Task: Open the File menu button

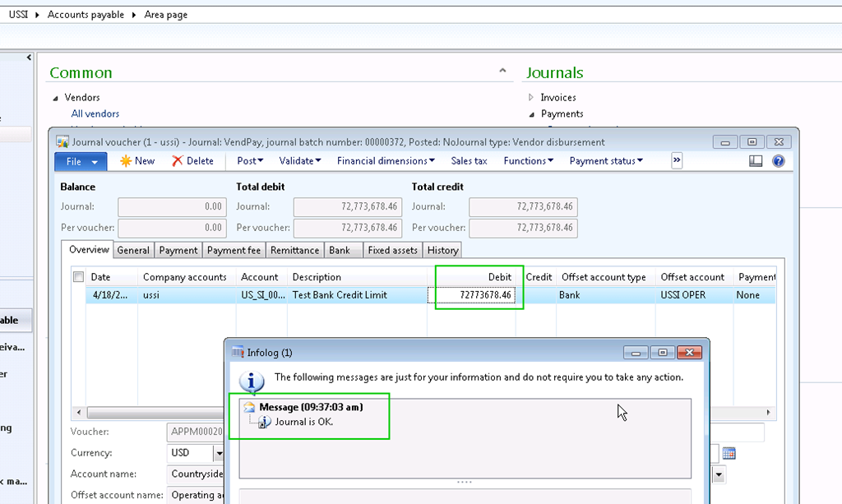Action: point(81,161)
